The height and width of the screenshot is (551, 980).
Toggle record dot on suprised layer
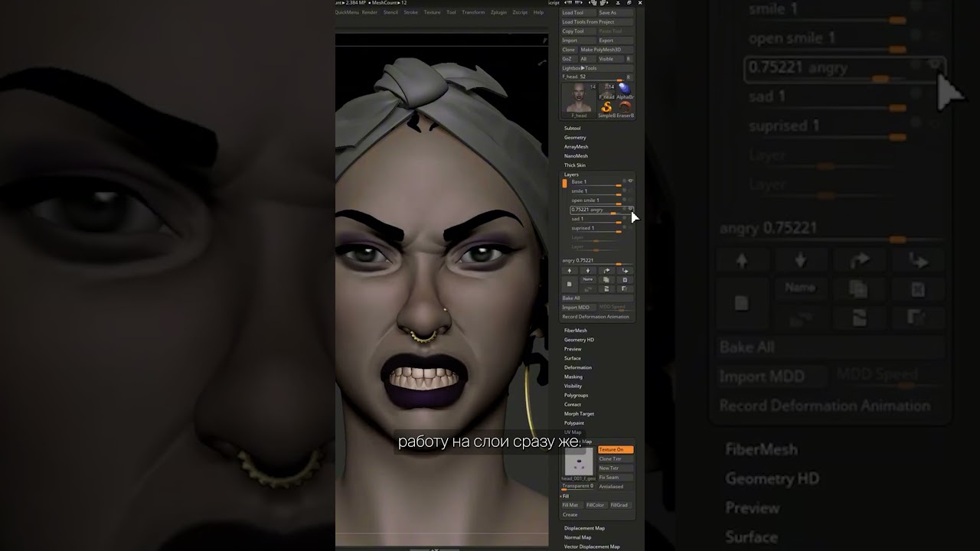(624, 227)
